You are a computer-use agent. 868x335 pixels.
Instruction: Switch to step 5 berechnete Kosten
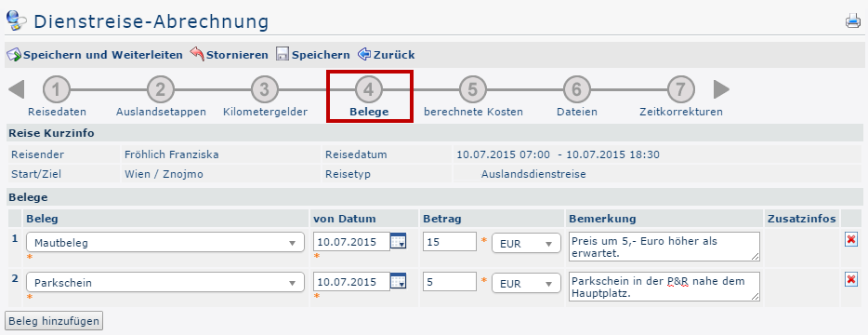[473, 97]
